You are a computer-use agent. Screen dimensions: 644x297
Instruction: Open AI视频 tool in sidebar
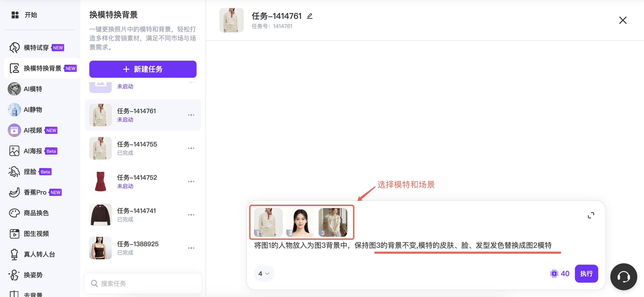tap(33, 130)
